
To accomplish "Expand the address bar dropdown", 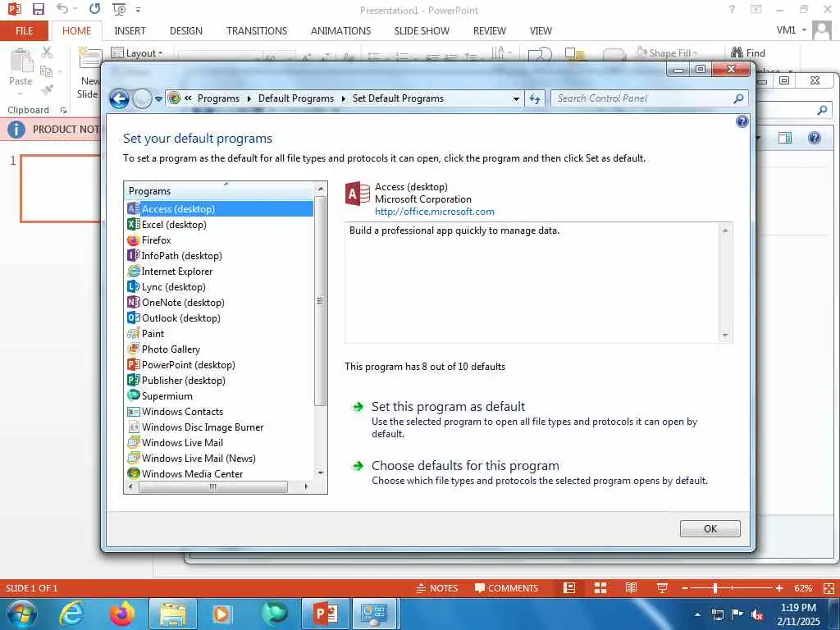I will point(516,98).
